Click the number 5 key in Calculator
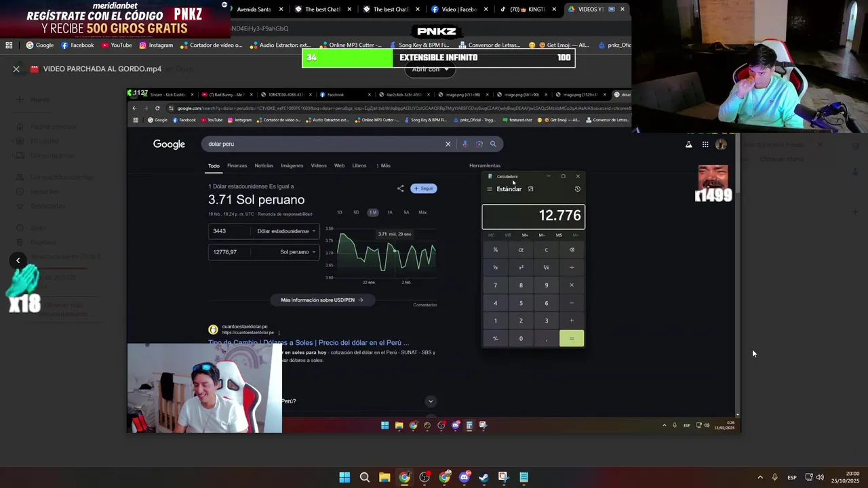Screen dimensions: 868x488 pyautogui.click(x=521, y=303)
